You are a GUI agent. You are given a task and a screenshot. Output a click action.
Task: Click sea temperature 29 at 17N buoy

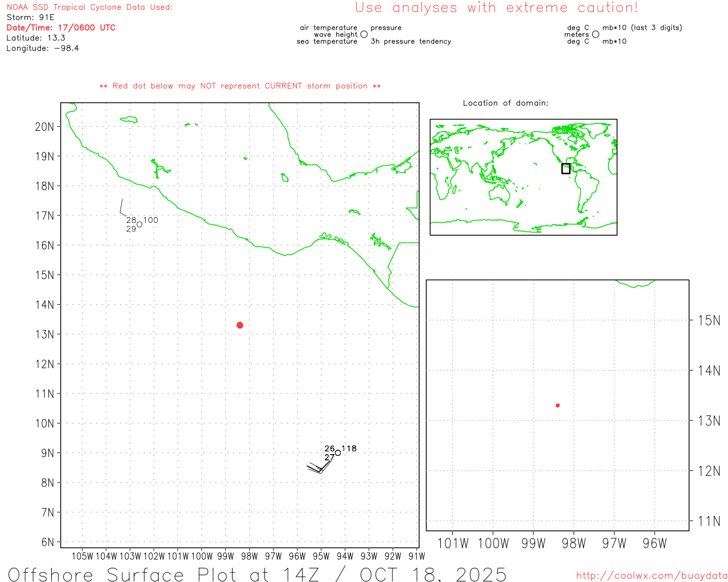point(131,229)
